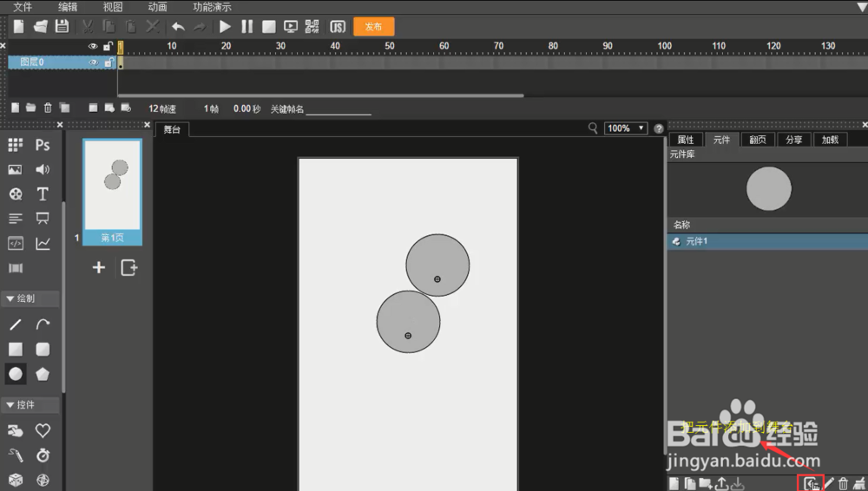Create a new file from toolbar
This screenshot has height=491, width=868.
(19, 27)
